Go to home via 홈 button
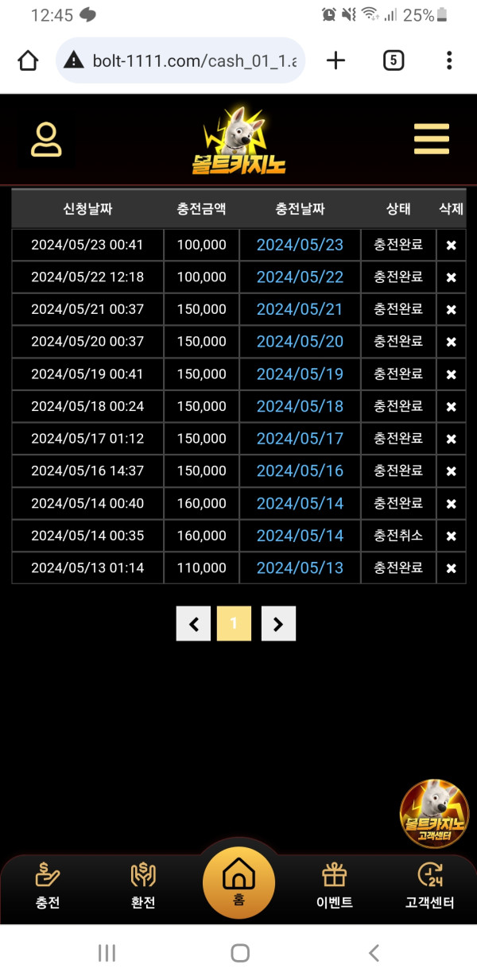This screenshot has width=477, height=980. (x=238, y=882)
